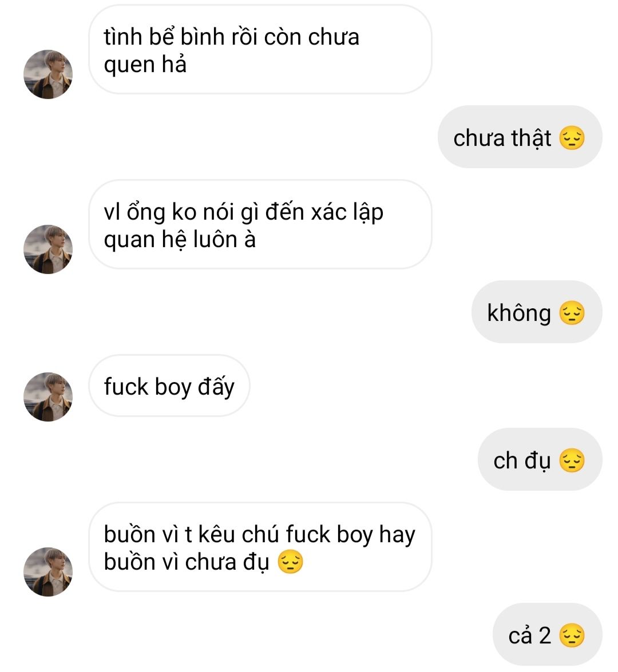Tap the received 'fuck boy đấy' bubble
This screenshot has height=672, width=618.
tap(169, 385)
